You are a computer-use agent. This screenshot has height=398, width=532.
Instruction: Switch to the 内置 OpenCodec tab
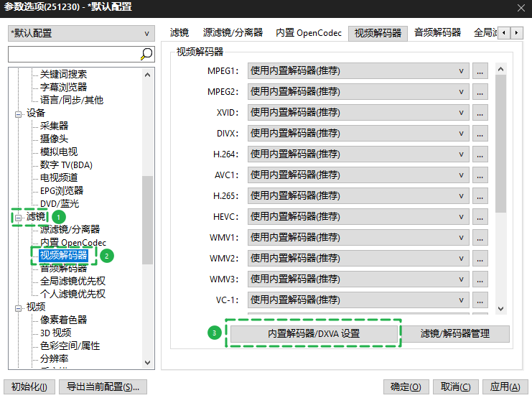click(x=309, y=33)
